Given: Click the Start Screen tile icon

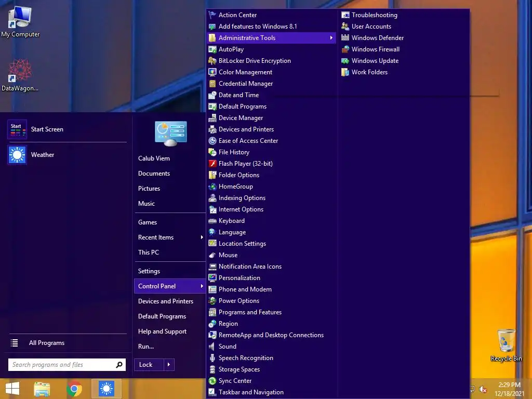Looking at the screenshot, I should (17, 129).
